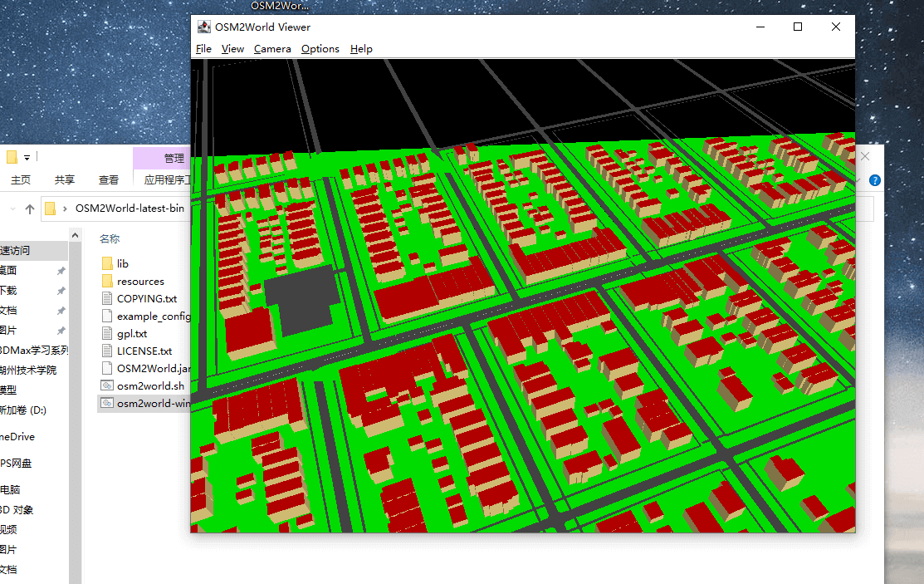Click the up-arrow navigation icon in Explorer

(30, 209)
